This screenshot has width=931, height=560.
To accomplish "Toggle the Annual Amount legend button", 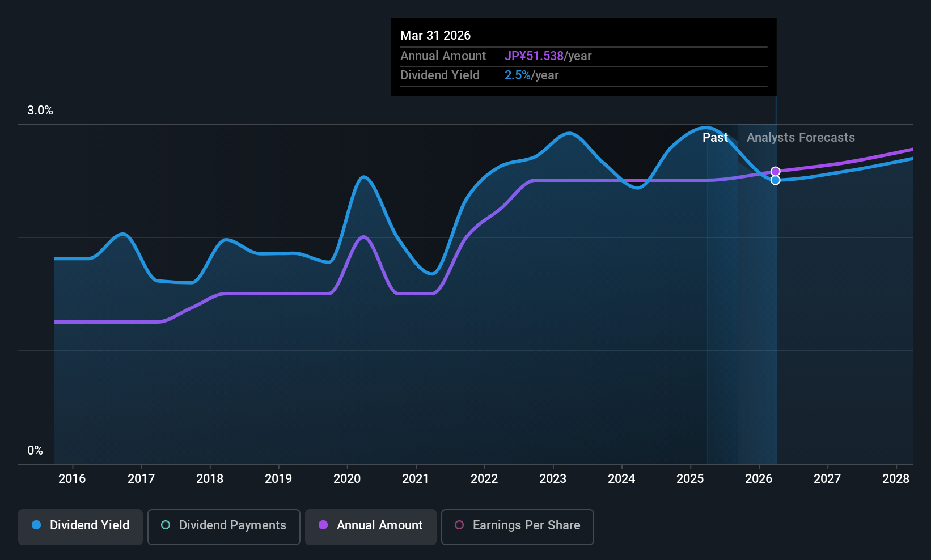I will tap(371, 527).
